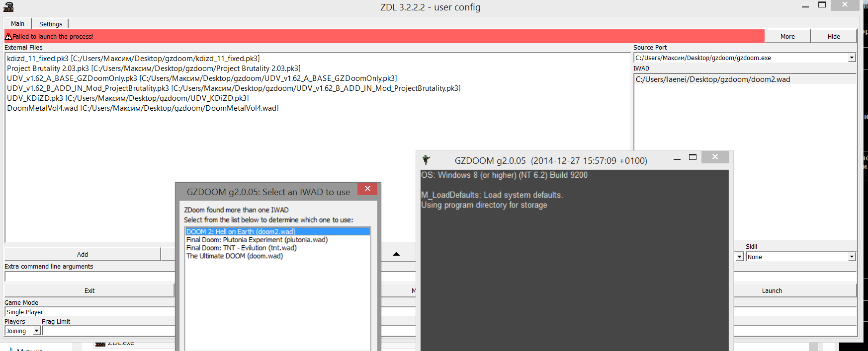
Task: Minimize the ZDL launcher window
Action: point(805,6)
